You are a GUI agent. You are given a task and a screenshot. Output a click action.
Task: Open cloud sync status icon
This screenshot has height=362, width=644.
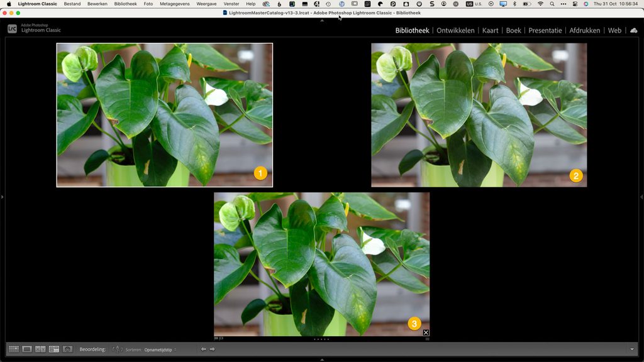(634, 30)
